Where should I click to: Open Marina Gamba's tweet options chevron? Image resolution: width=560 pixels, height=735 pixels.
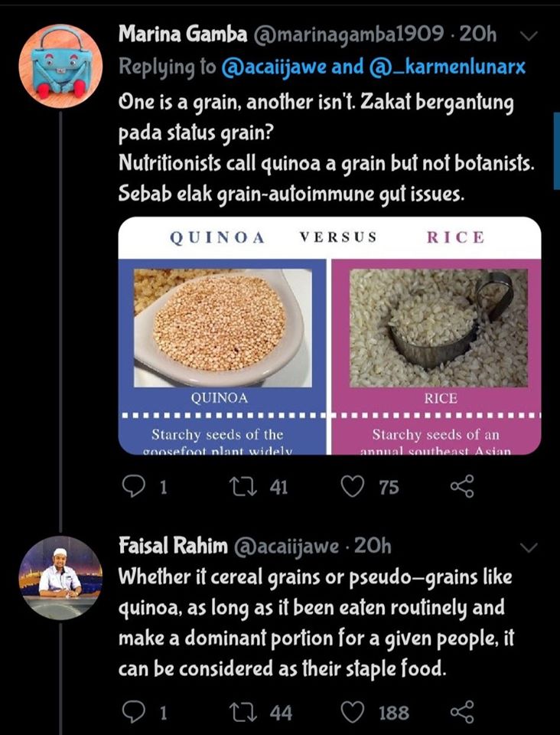coord(529,35)
